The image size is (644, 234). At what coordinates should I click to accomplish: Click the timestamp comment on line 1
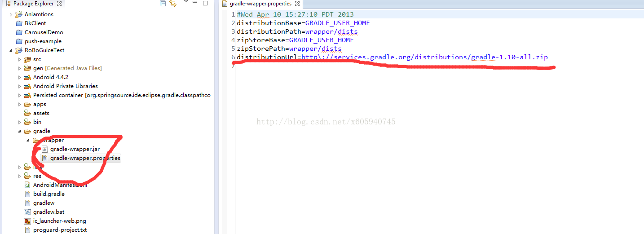(x=295, y=14)
